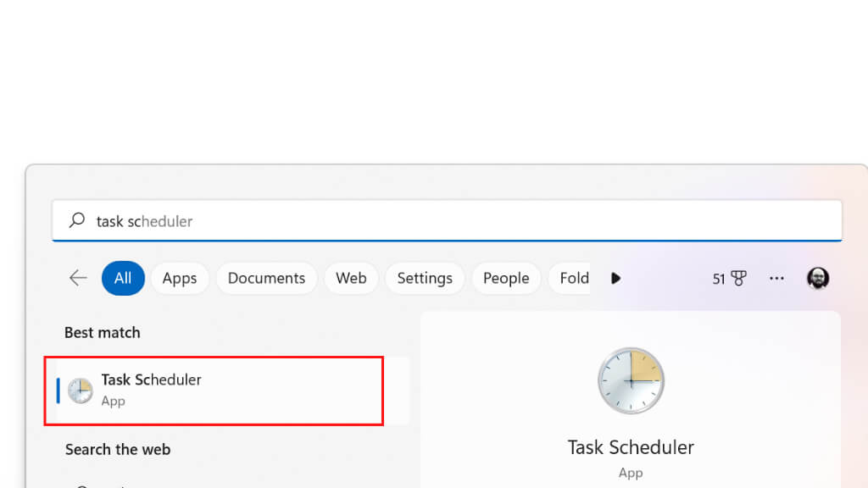Switch to the Apps filter
The width and height of the screenshot is (868, 488).
tap(180, 278)
